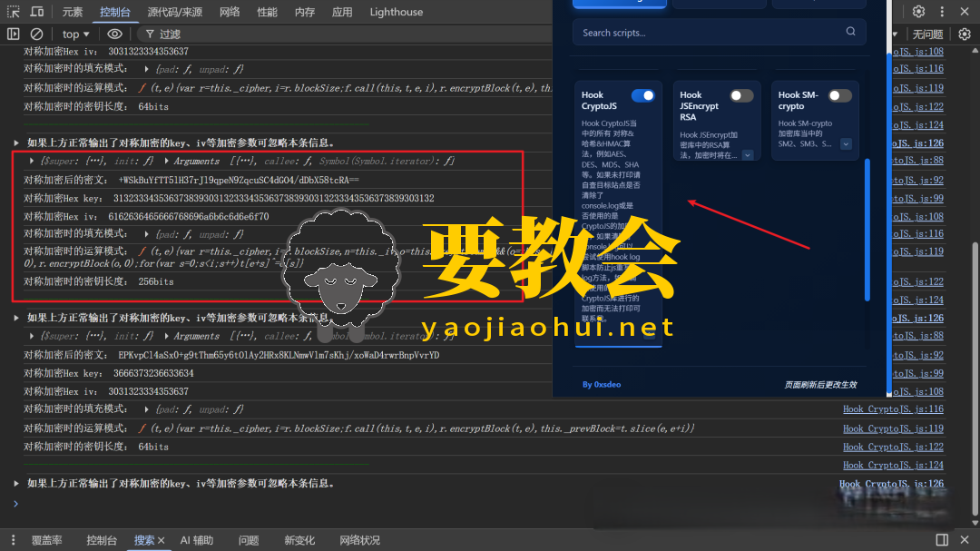This screenshot has width=980, height=551.
Task: Open the 问题 drawer tab
Action: click(248, 540)
